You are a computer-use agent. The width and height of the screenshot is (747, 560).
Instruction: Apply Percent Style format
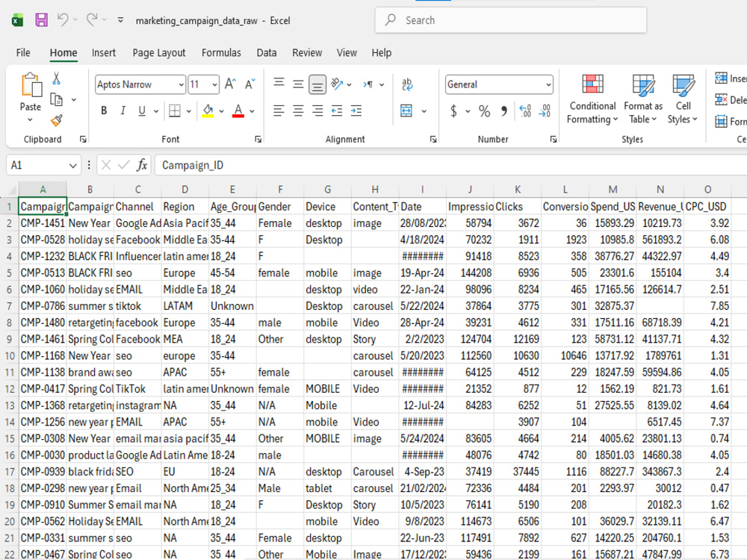click(x=485, y=111)
